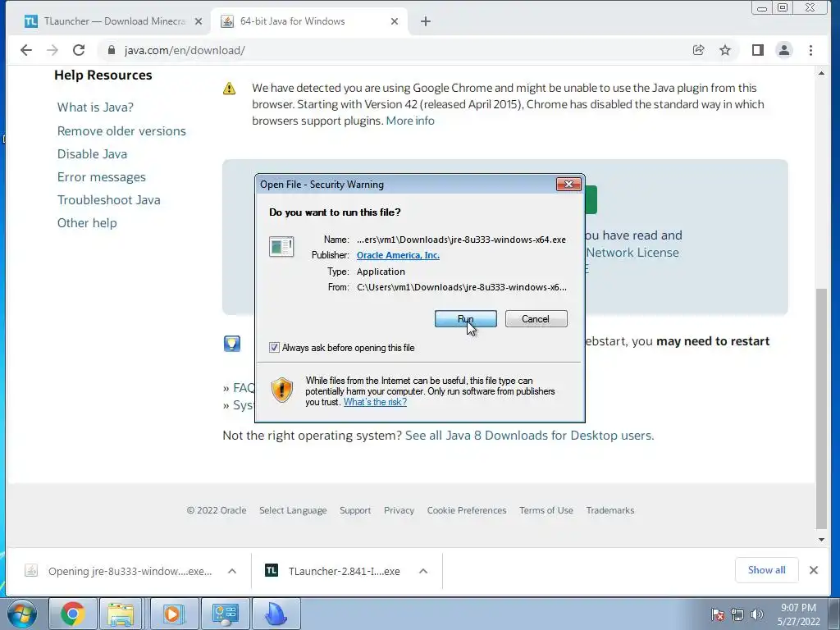Open the What is Java? help link

95,107
